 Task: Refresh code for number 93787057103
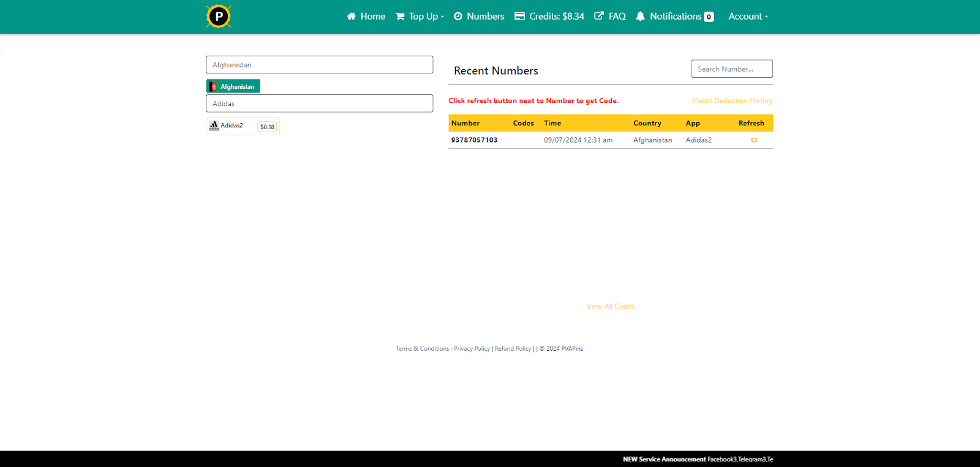coord(754,140)
